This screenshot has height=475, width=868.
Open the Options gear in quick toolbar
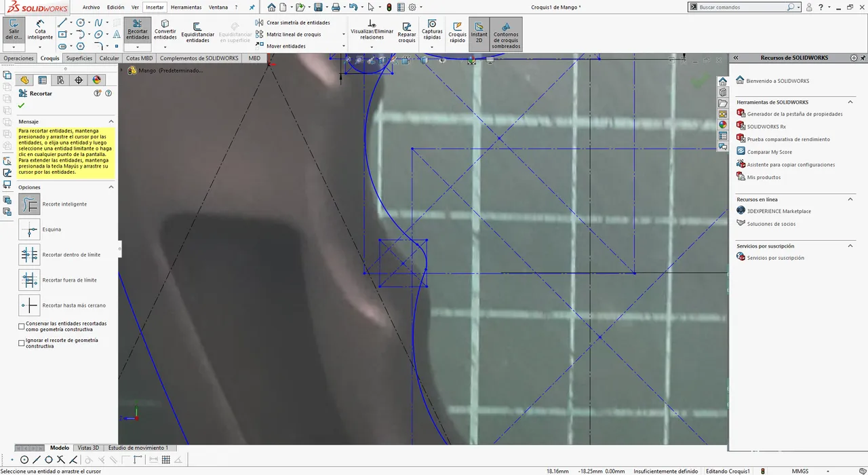pos(412,7)
